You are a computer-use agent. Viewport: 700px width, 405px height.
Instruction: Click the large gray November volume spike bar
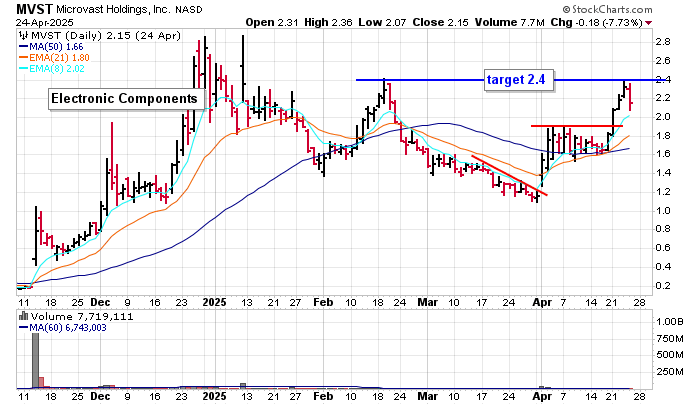(35, 360)
